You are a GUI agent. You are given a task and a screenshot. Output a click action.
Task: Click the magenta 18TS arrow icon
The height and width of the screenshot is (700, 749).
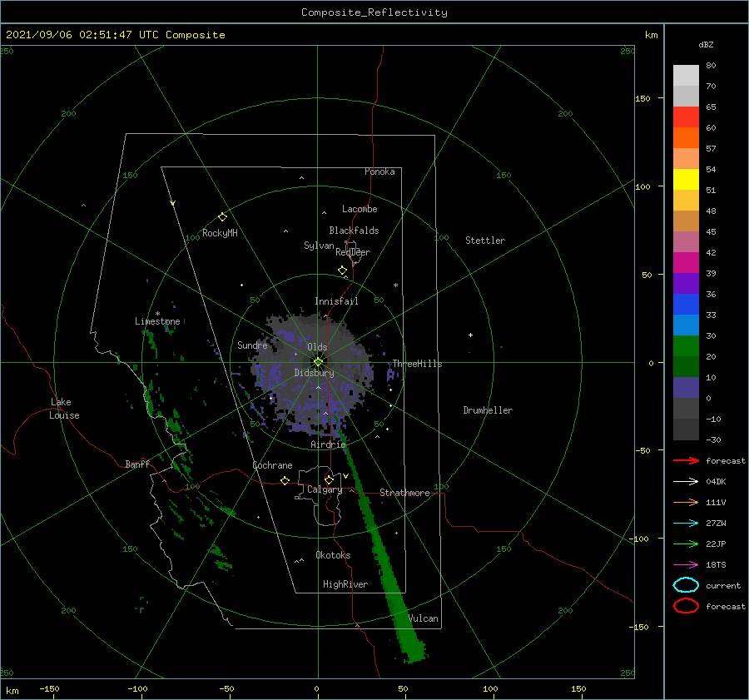[x=686, y=565]
